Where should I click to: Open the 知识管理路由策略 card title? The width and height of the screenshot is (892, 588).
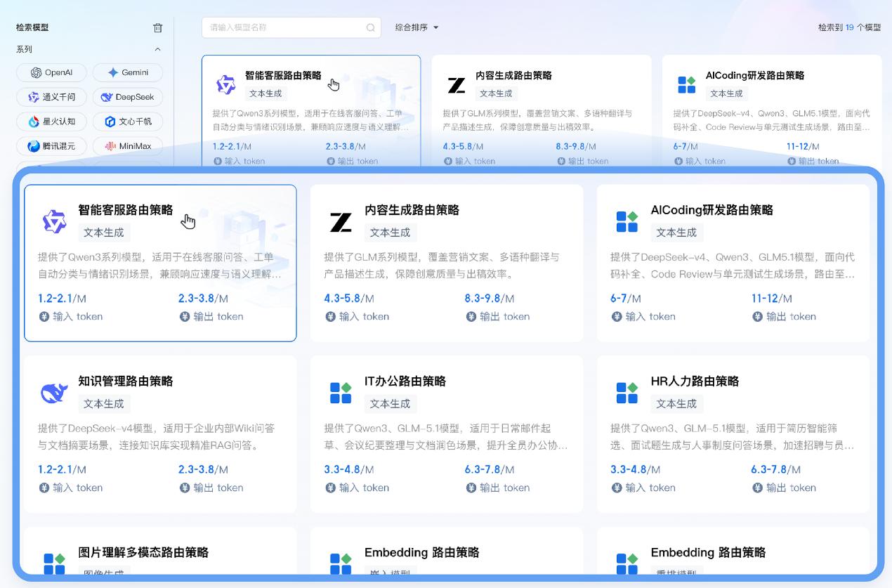click(x=126, y=381)
